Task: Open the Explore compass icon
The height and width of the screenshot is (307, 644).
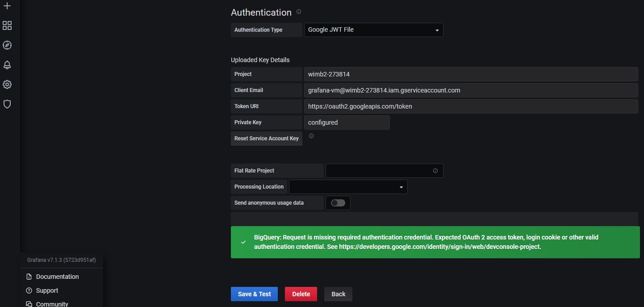Action: 7,45
